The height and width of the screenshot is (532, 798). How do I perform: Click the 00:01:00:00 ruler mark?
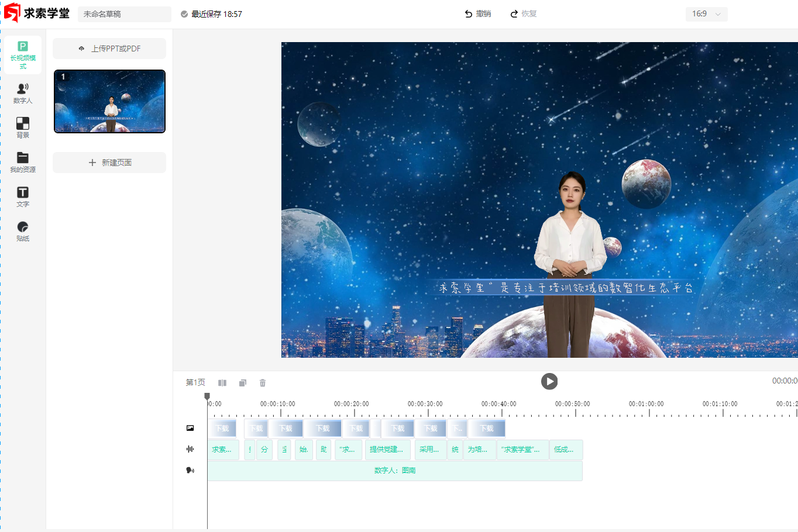[646, 404]
